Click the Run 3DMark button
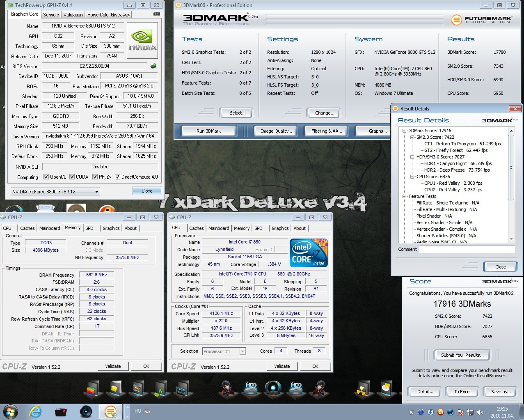The image size is (524, 420). (208, 131)
